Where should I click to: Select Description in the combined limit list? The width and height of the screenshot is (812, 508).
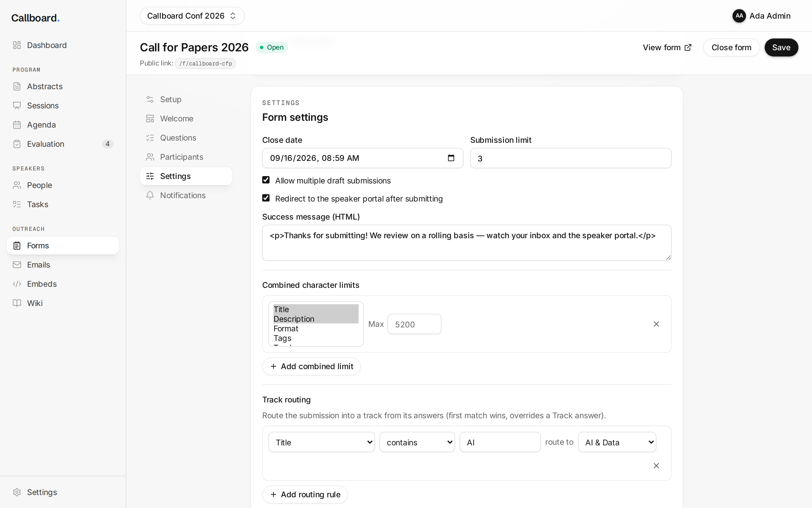point(316,319)
